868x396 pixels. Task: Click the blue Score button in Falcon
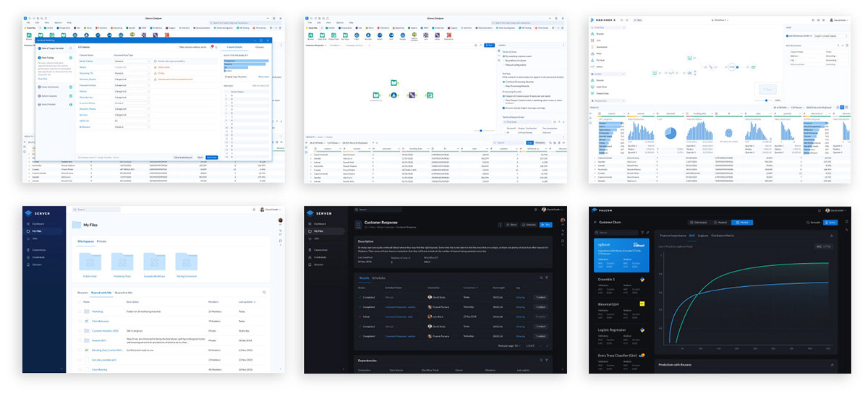click(x=830, y=223)
